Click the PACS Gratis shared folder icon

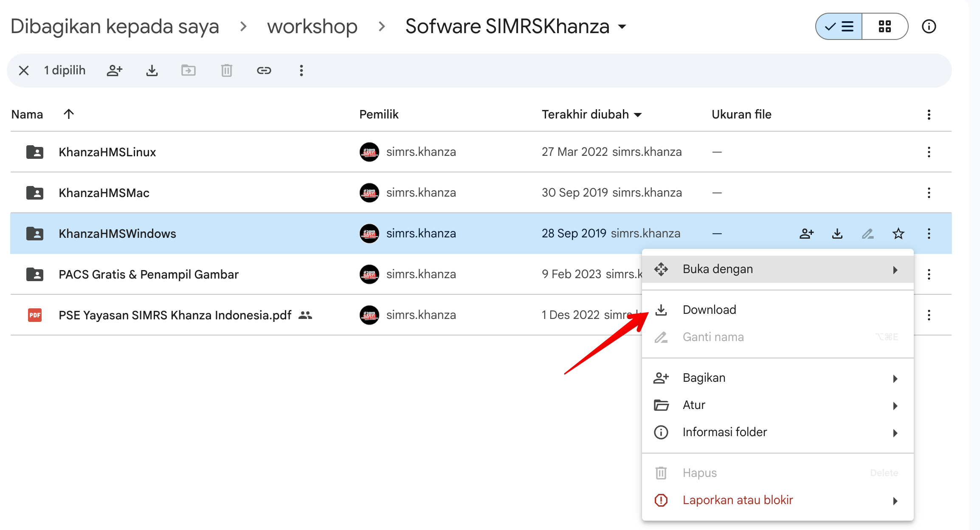pos(35,274)
